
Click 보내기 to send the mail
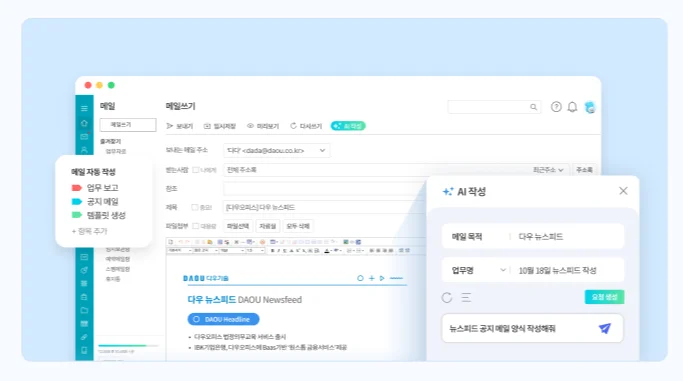[179, 126]
